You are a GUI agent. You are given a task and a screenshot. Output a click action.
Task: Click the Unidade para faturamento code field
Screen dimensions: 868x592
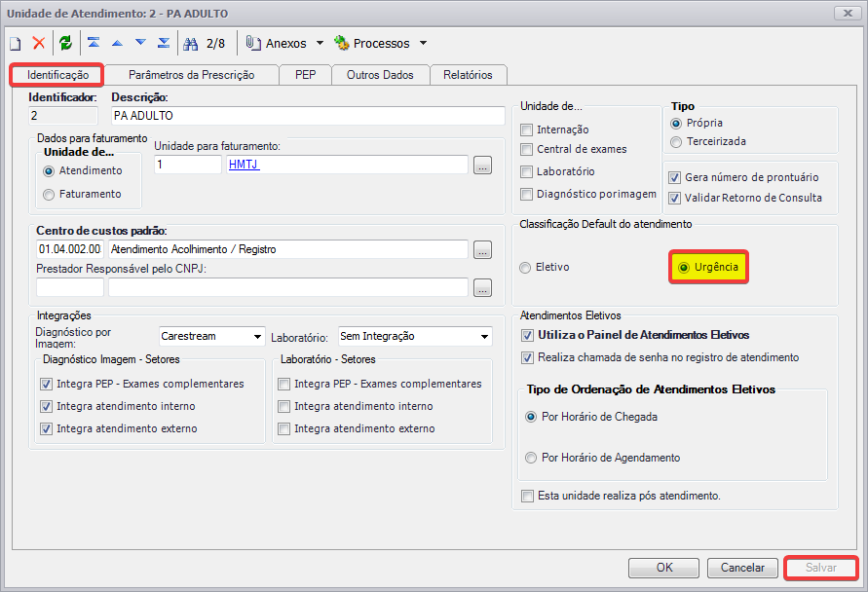click(x=188, y=165)
